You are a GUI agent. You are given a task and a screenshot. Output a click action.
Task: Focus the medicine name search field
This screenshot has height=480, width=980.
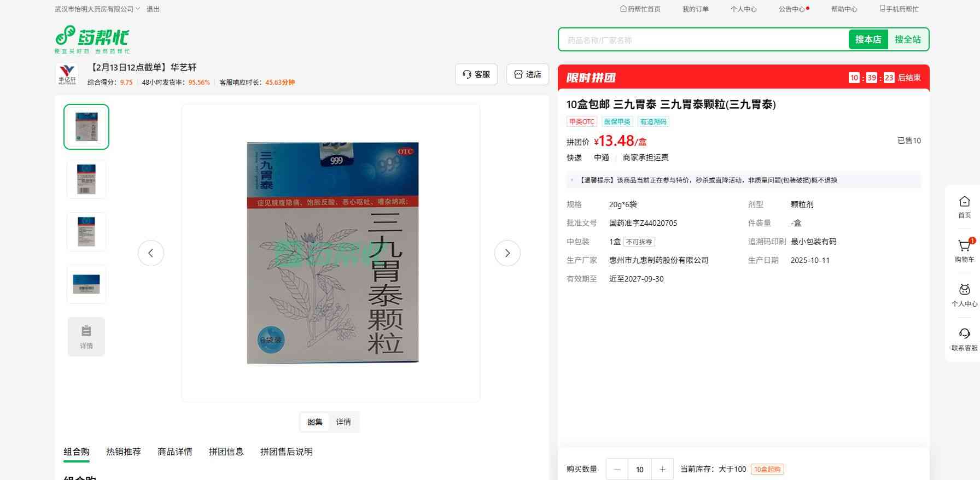click(703, 40)
